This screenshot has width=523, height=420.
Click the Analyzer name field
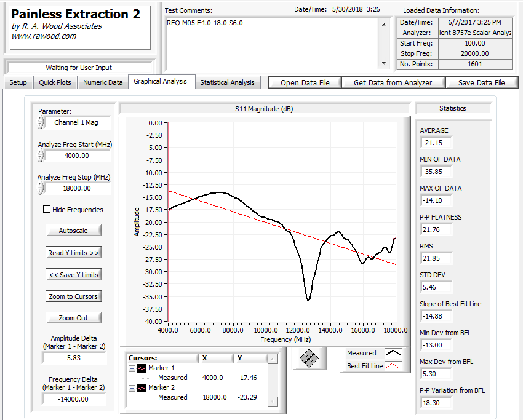tap(475, 33)
